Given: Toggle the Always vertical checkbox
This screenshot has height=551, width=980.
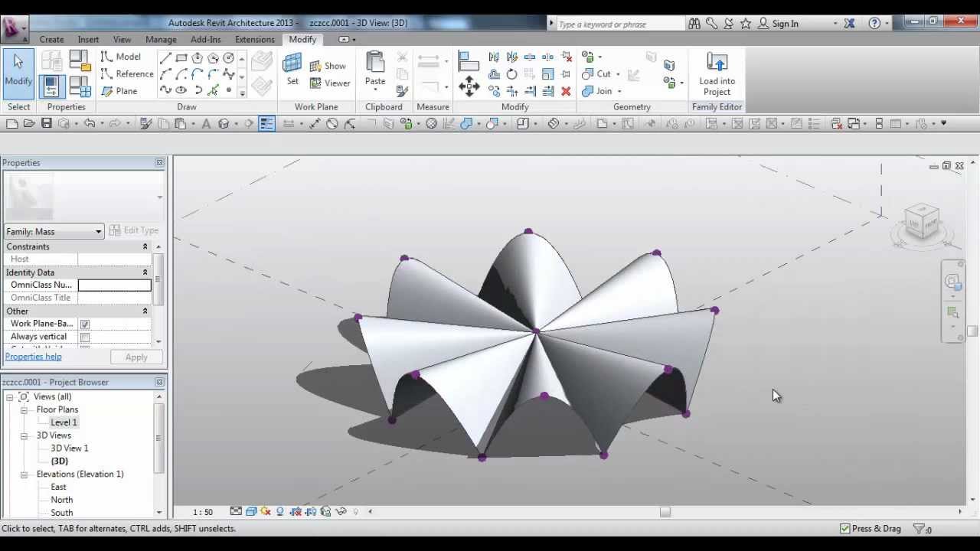Looking at the screenshot, I should pos(85,337).
